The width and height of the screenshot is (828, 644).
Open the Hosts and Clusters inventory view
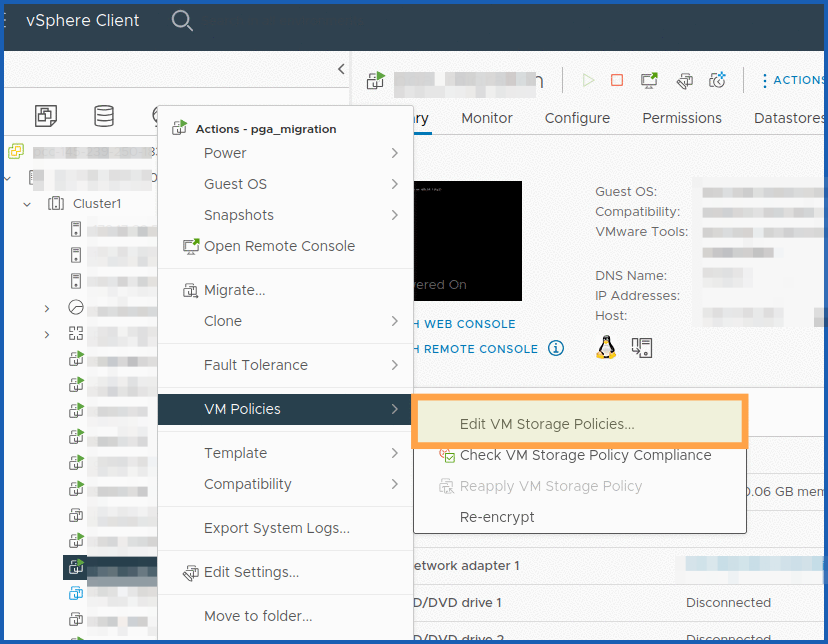(45, 115)
